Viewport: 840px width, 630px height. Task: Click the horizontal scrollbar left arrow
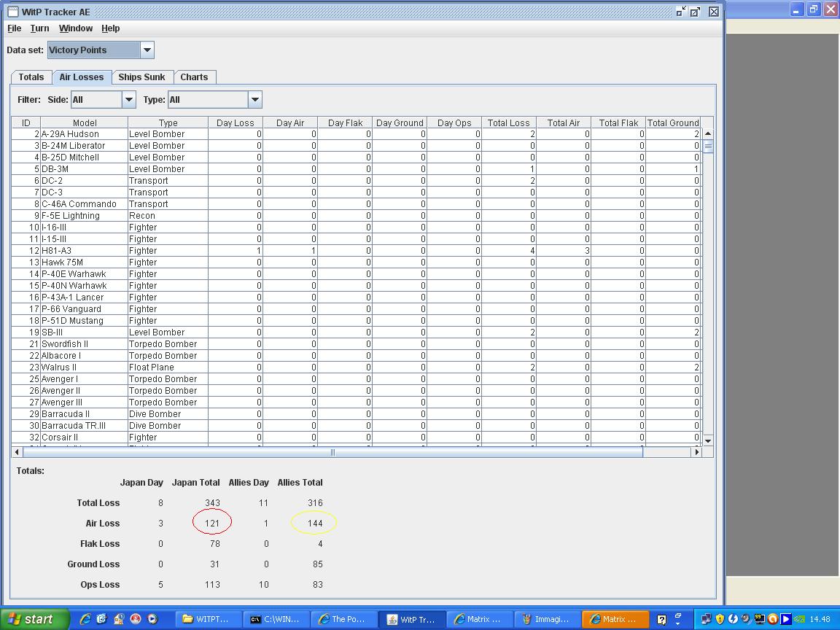tap(17, 452)
